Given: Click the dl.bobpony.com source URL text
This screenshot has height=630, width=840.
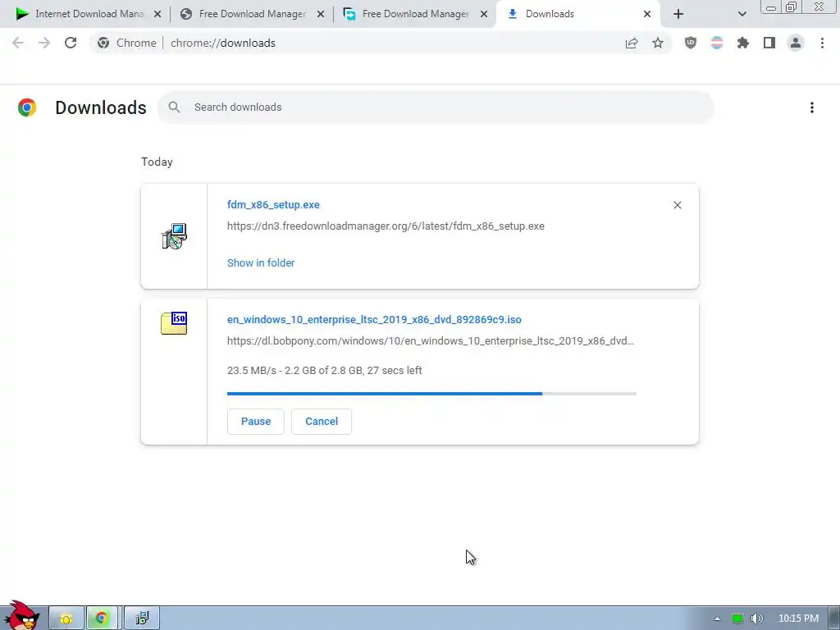Looking at the screenshot, I should click(430, 340).
